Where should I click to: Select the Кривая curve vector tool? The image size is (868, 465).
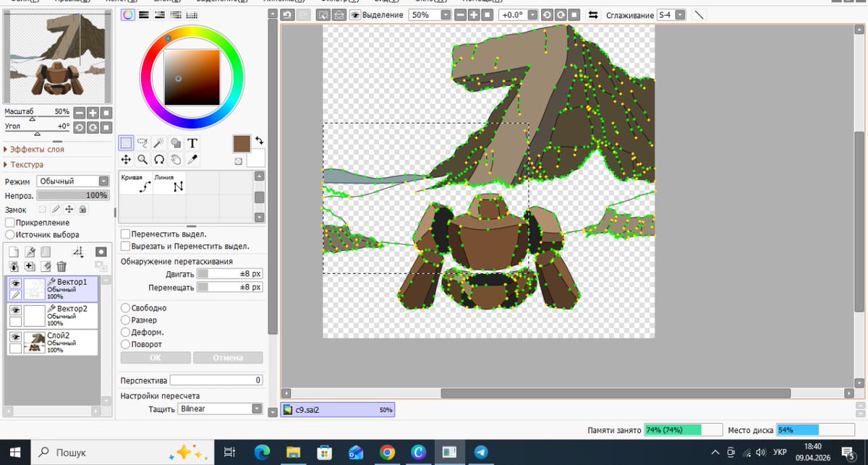[x=135, y=182]
